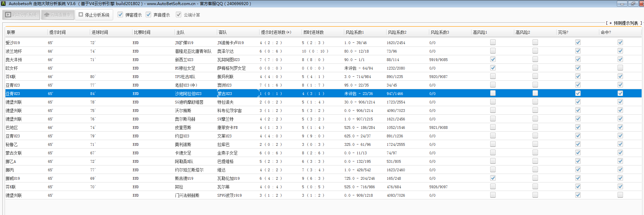The width and height of the screenshot is (644, 215).
Task: Sort the table by 进球时间 header
Action: (x=100, y=32)
